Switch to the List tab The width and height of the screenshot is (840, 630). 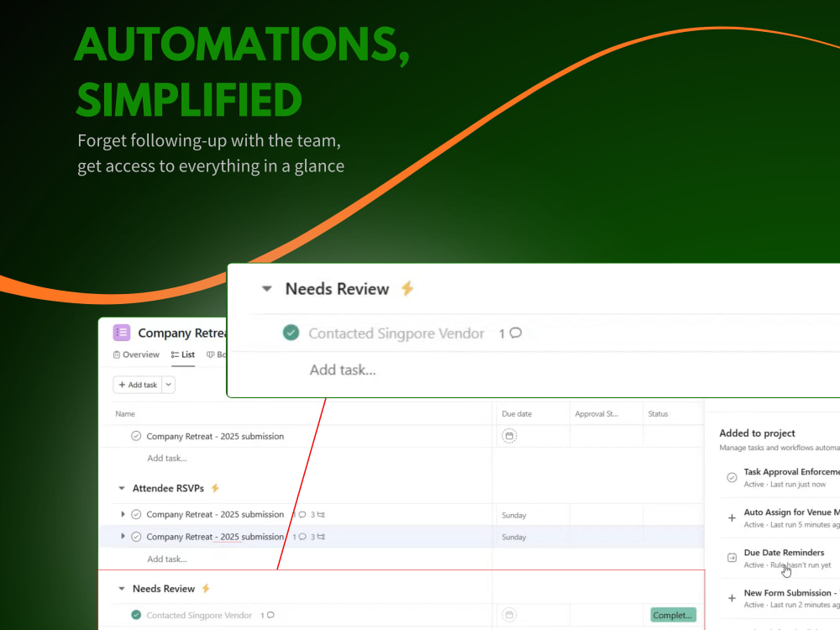point(182,354)
